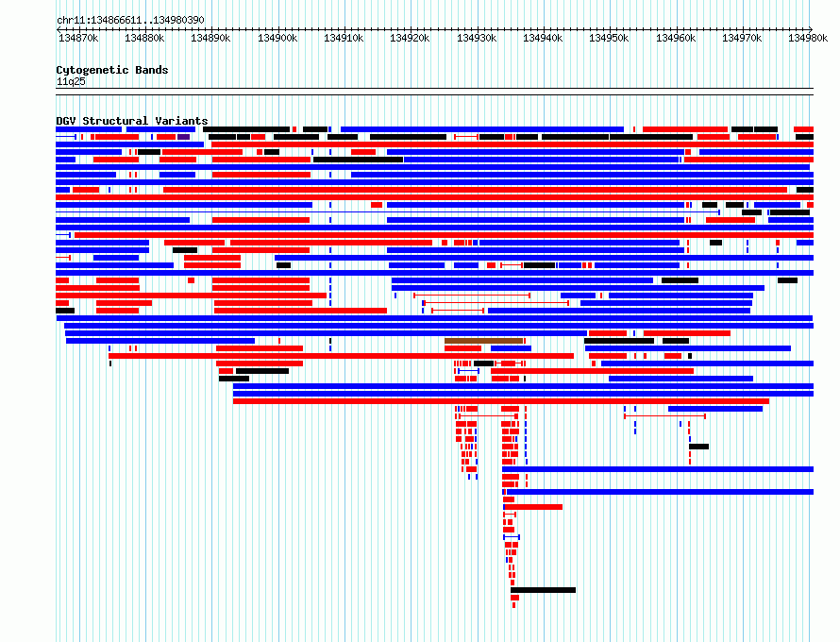Click the 134970k ruler tick label
Screen dimensions: 840x642
click(x=742, y=38)
